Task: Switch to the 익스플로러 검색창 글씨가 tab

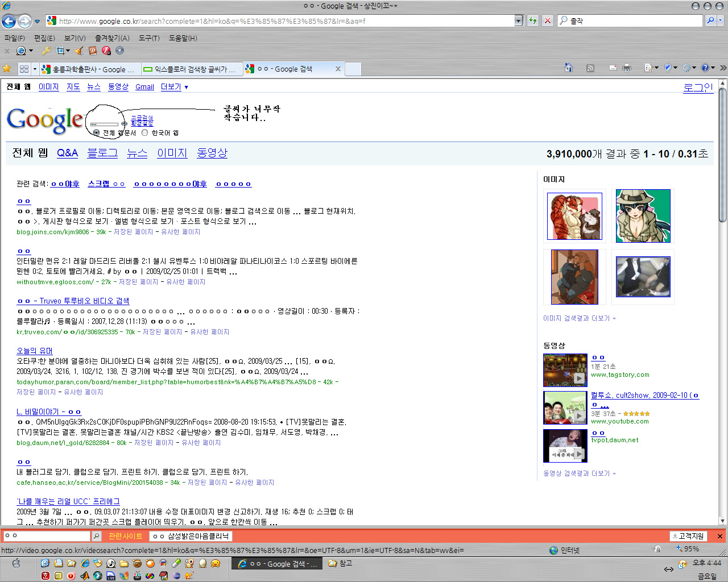Action: 192,69
